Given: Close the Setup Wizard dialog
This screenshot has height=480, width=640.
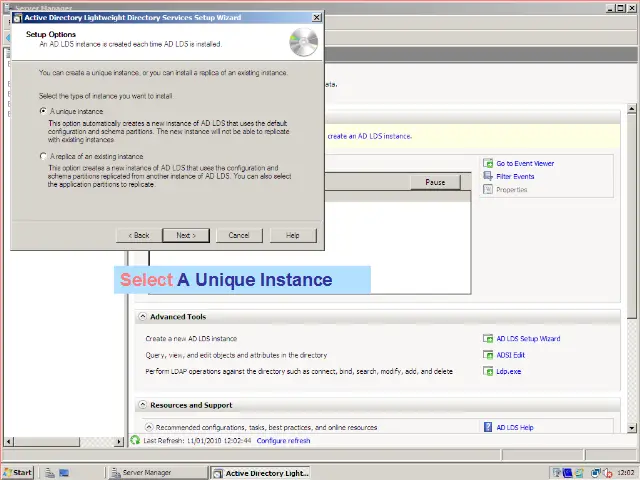Looking at the screenshot, I should tap(316, 18).
